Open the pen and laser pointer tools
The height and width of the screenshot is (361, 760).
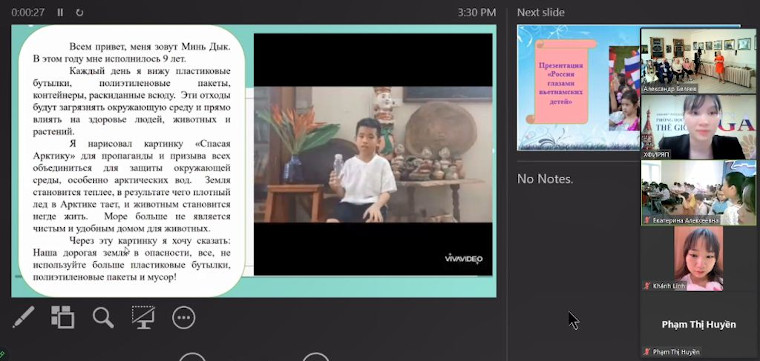tap(23, 317)
